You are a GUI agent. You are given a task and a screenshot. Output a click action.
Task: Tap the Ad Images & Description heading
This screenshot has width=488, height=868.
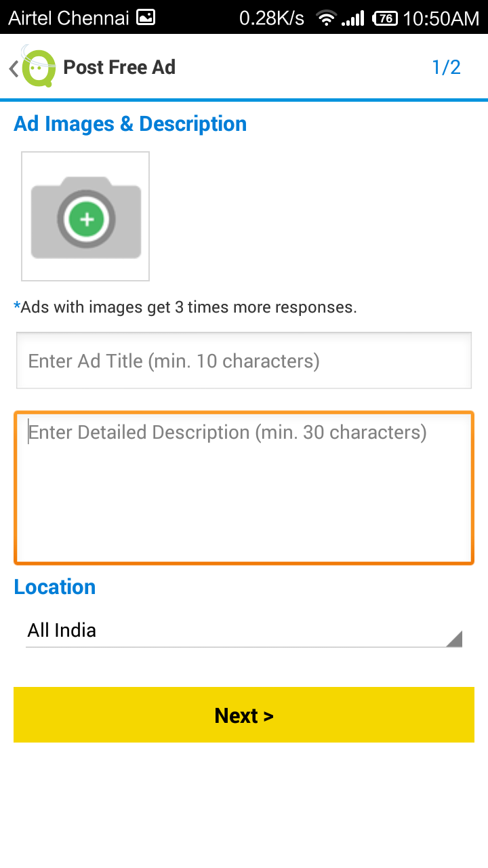pyautogui.click(x=130, y=124)
